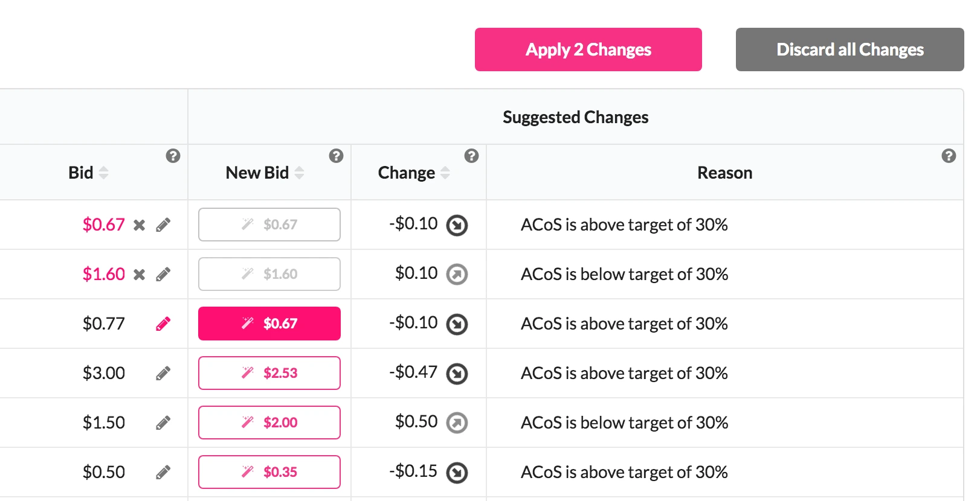Open help icon for New Bid column

pyautogui.click(x=336, y=156)
